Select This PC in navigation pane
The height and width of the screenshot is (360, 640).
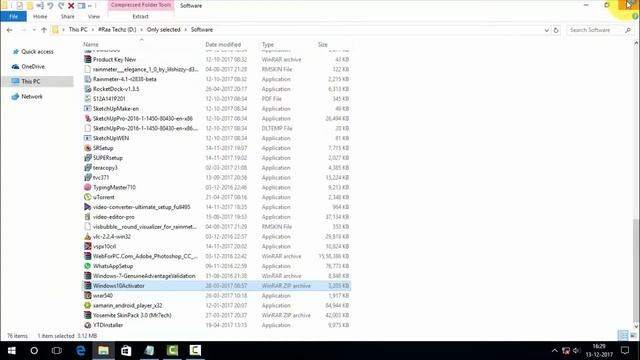pos(31,82)
